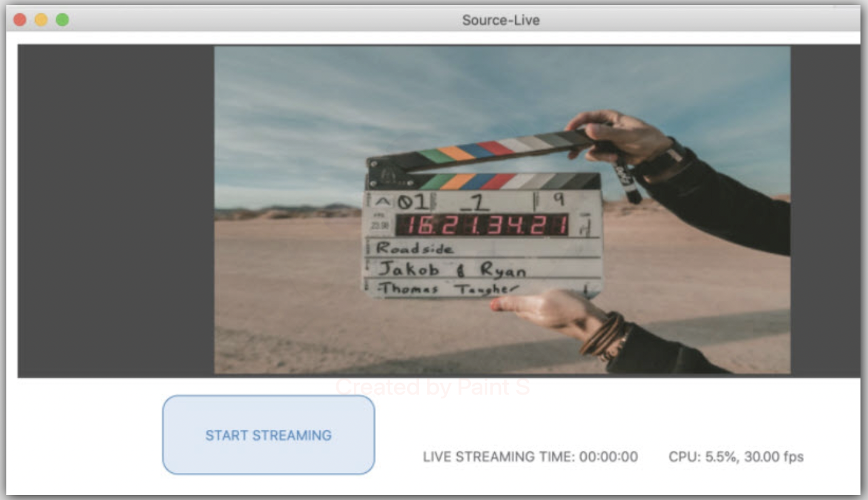Close the Source-Live window with the red button
Image resolution: width=868 pixels, height=500 pixels.
pyautogui.click(x=20, y=20)
